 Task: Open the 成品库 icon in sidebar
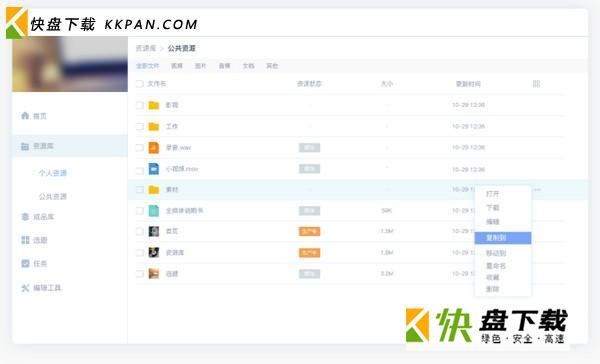coord(25,217)
